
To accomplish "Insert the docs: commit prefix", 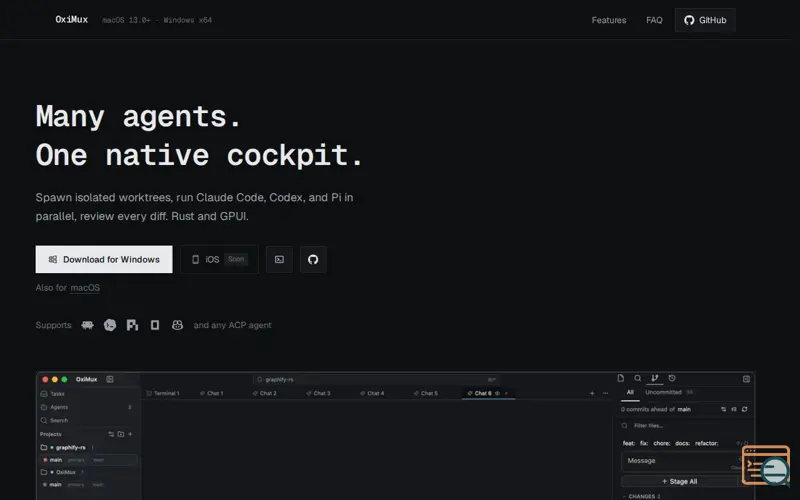I will point(682,443).
